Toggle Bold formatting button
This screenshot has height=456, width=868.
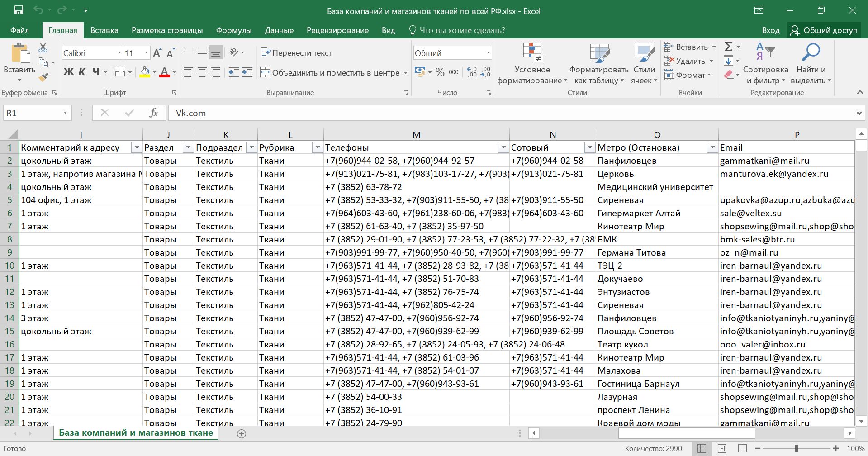(68, 72)
